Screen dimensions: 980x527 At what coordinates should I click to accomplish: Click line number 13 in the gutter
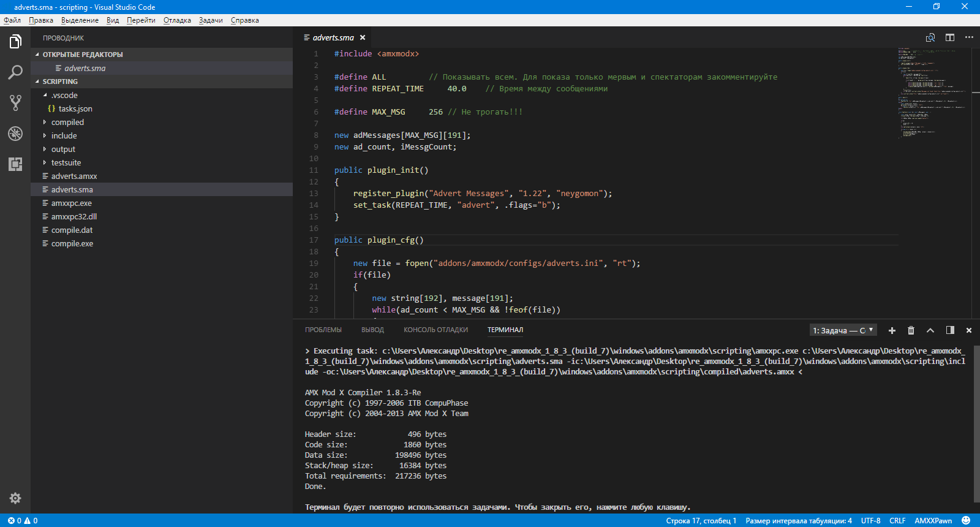314,194
